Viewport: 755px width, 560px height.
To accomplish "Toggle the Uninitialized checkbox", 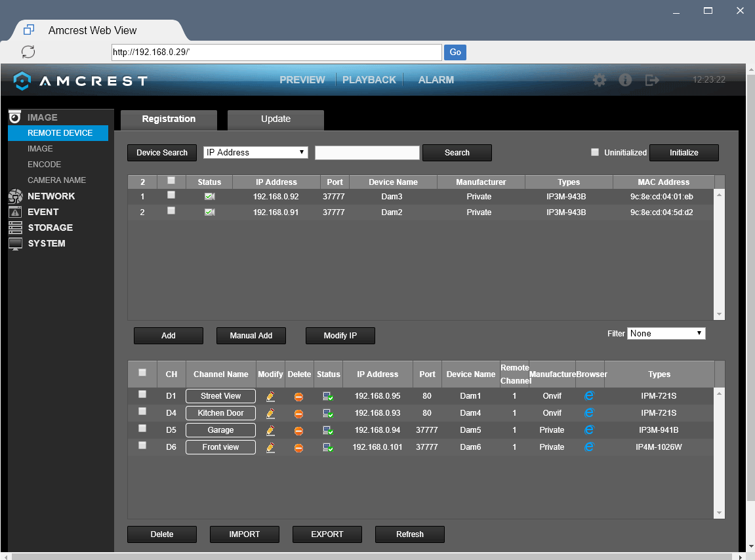I will click(595, 152).
